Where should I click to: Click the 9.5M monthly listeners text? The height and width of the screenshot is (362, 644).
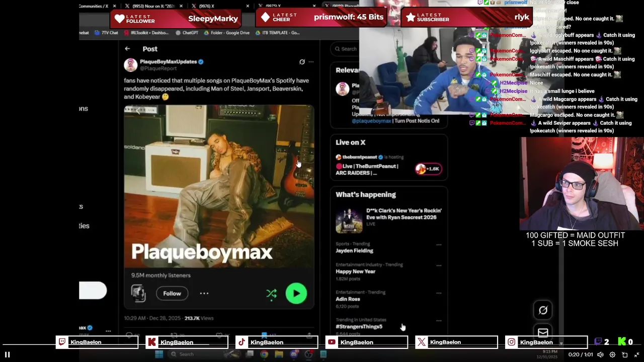tap(161, 275)
